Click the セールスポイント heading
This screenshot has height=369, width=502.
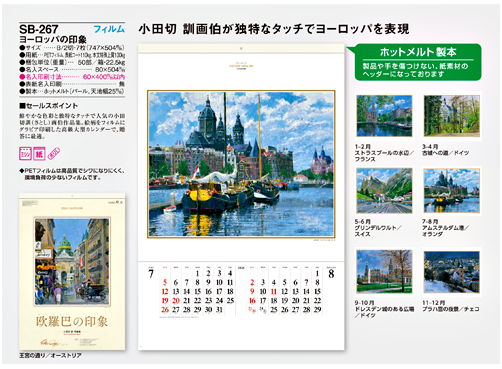coord(49,106)
